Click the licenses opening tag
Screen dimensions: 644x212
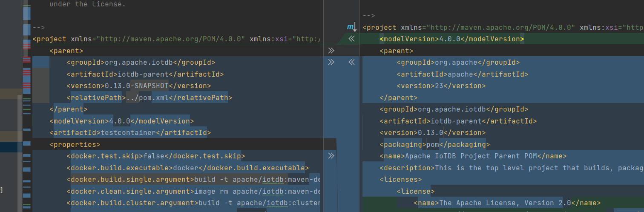(401, 179)
